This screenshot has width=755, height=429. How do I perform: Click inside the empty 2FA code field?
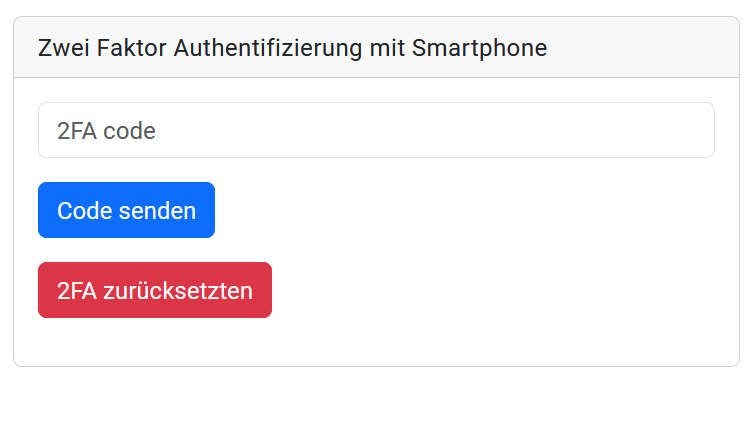click(x=376, y=130)
